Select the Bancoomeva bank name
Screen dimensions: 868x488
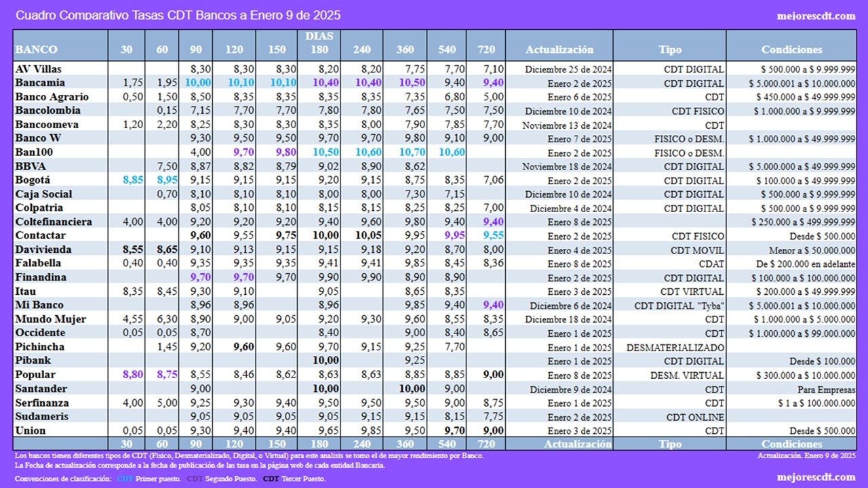tap(47, 125)
